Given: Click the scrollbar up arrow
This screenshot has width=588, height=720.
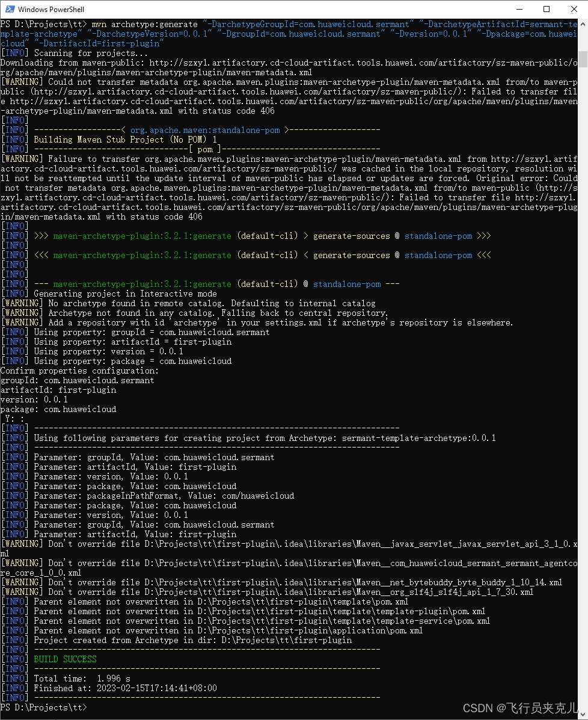Looking at the screenshot, I should [583, 23].
